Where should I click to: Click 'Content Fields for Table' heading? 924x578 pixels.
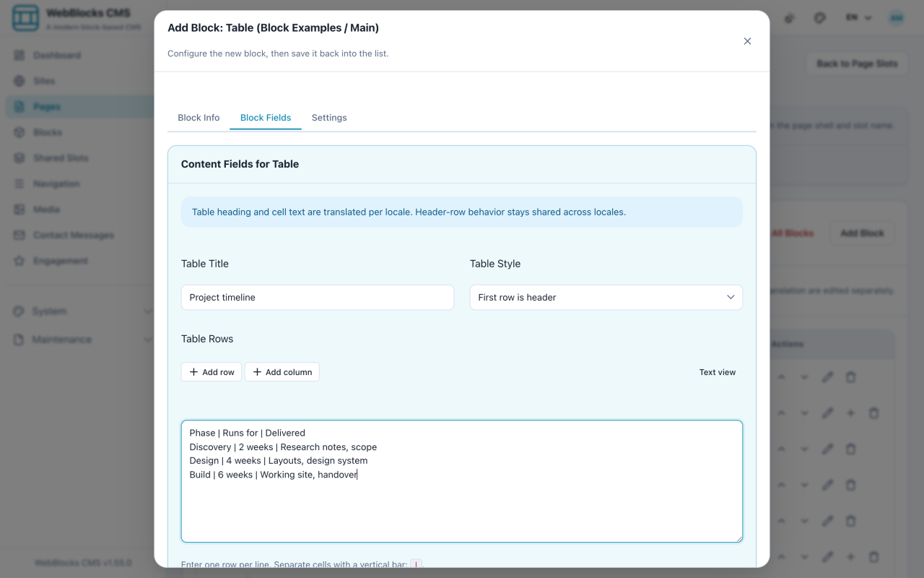point(240,164)
